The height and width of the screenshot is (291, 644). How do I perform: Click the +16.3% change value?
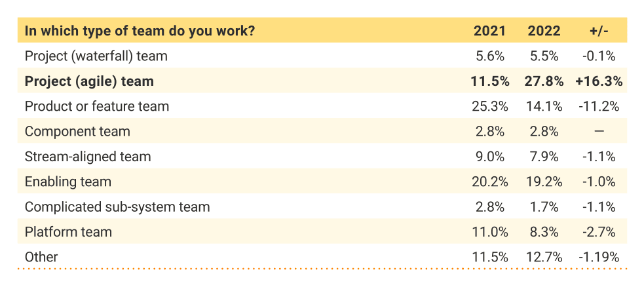(599, 81)
